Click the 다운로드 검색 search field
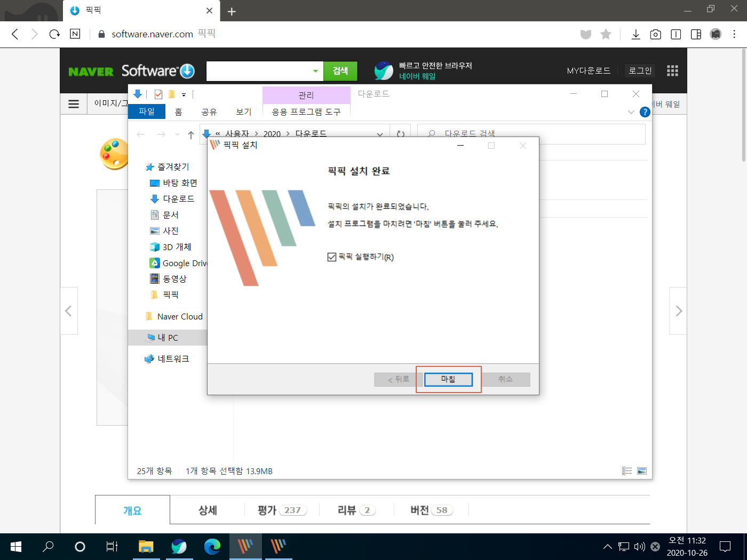Viewport: 747px width, 560px height. (531, 134)
